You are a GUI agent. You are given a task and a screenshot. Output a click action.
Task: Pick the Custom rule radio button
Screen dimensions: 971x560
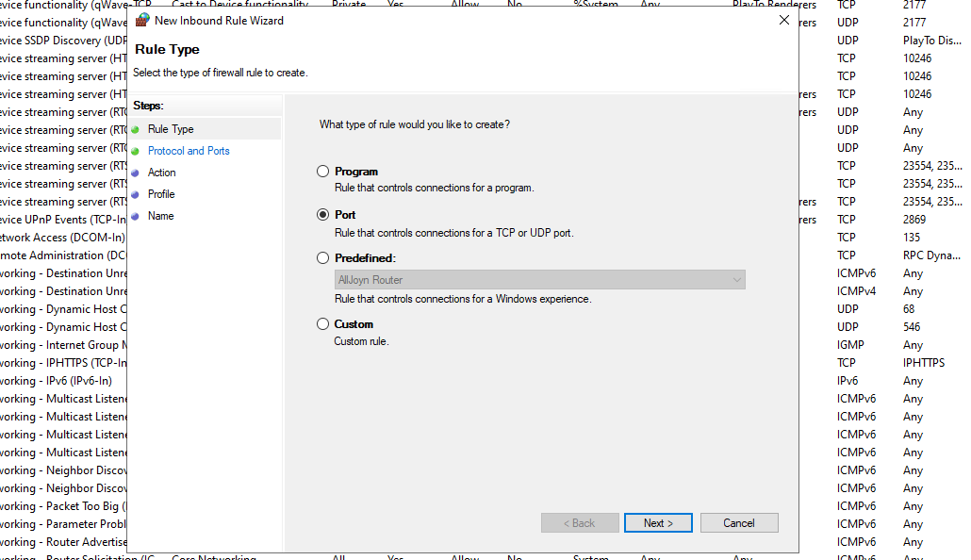click(x=322, y=324)
